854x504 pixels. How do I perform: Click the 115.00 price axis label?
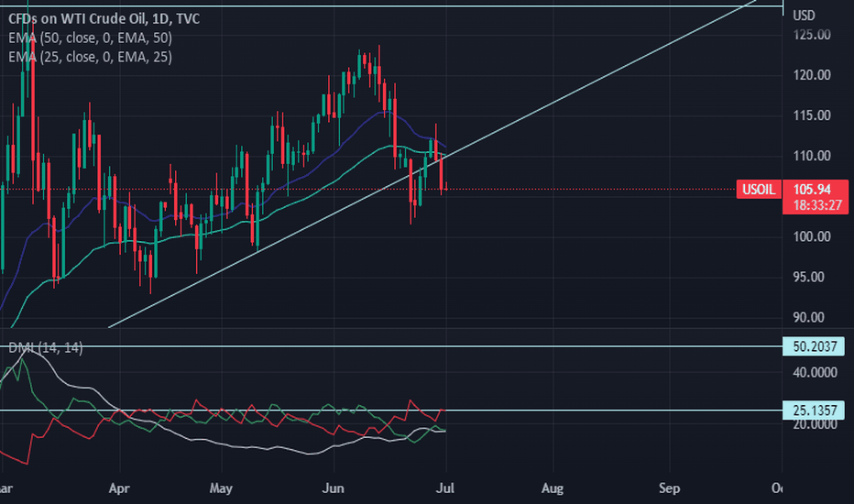(x=812, y=115)
